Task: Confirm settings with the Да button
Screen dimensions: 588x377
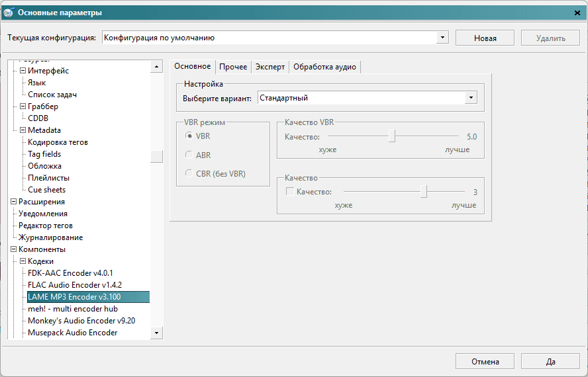Action: tap(550, 361)
